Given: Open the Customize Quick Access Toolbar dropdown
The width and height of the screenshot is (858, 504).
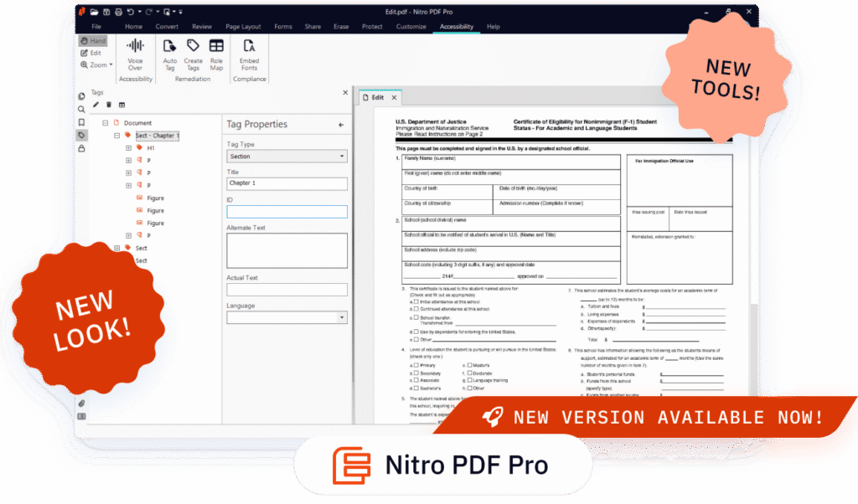Looking at the screenshot, I should 181,12.
